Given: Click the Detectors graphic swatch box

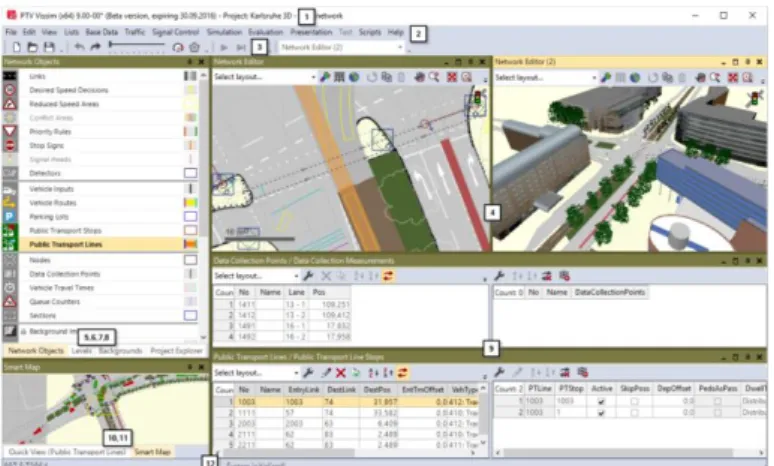Looking at the screenshot, I should pyautogui.click(x=191, y=173).
